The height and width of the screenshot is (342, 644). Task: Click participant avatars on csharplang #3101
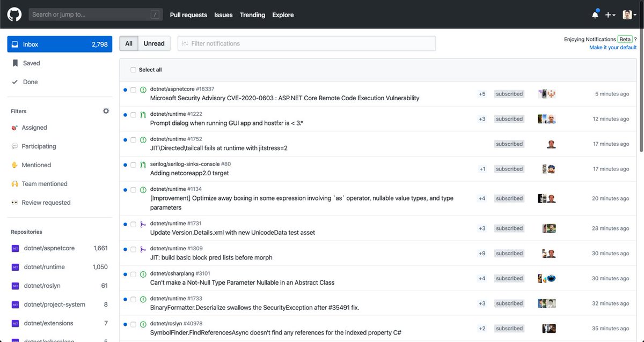click(x=547, y=278)
